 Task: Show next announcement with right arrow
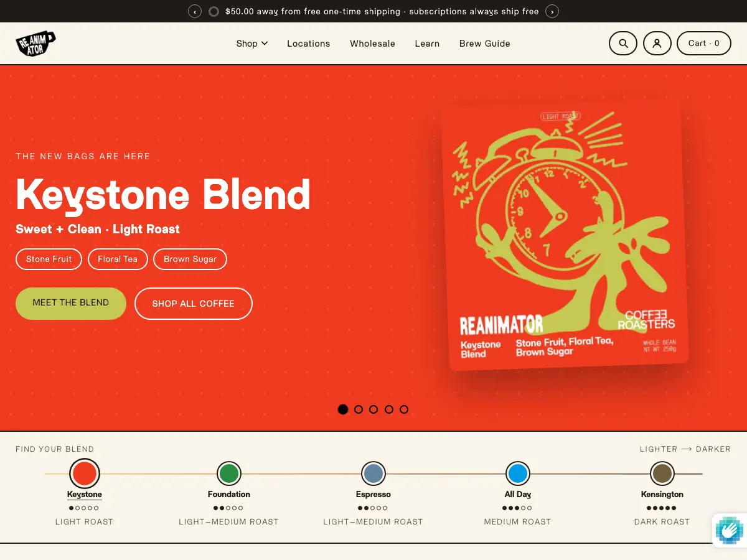click(x=552, y=11)
